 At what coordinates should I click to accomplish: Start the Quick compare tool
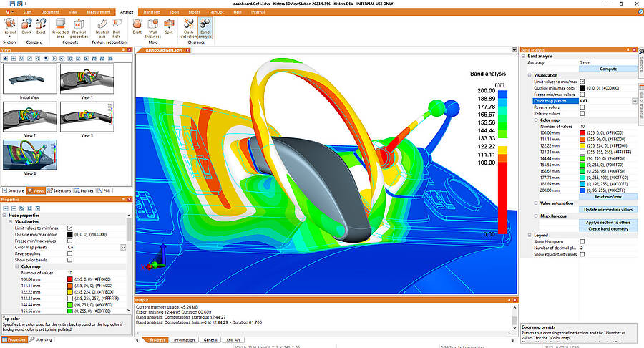26,26
